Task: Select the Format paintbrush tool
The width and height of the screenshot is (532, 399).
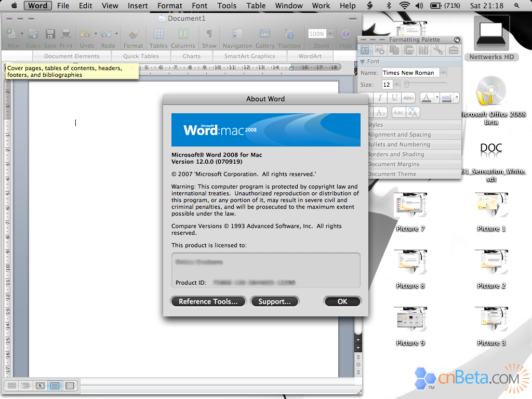Action: [134, 34]
